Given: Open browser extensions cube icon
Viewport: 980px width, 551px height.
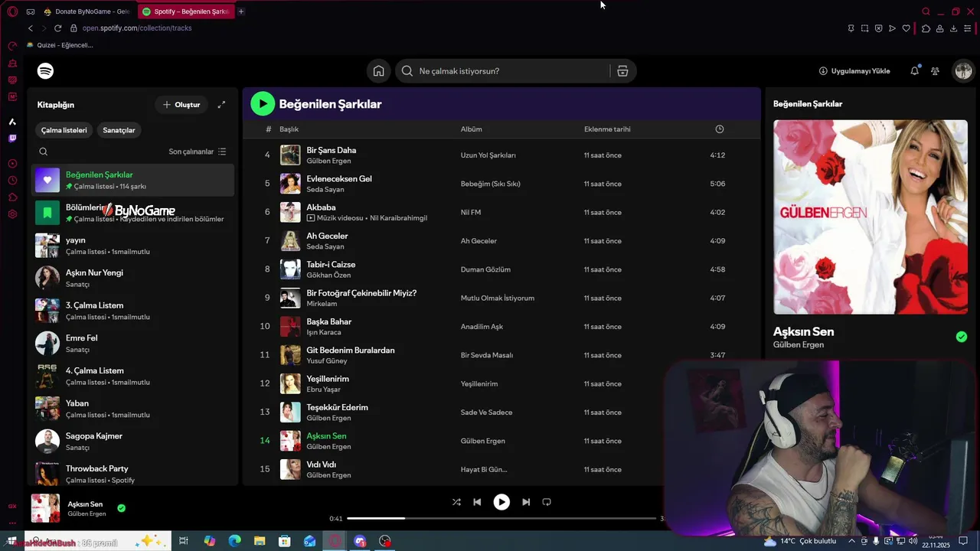Looking at the screenshot, I should tap(926, 28).
